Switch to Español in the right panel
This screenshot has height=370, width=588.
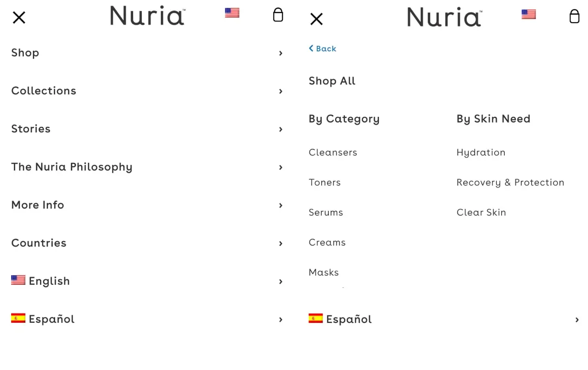click(444, 319)
